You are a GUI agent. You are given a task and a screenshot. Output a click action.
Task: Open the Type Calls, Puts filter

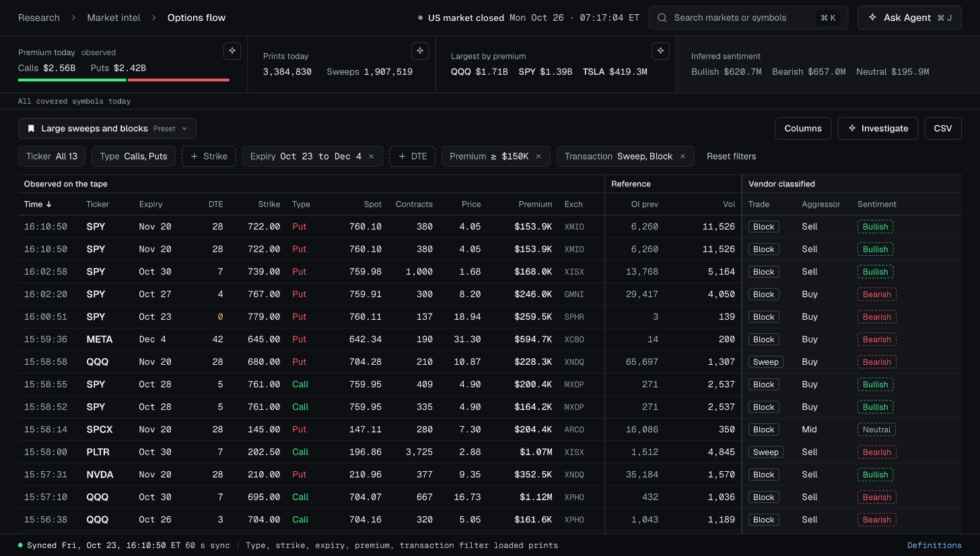[x=133, y=156]
